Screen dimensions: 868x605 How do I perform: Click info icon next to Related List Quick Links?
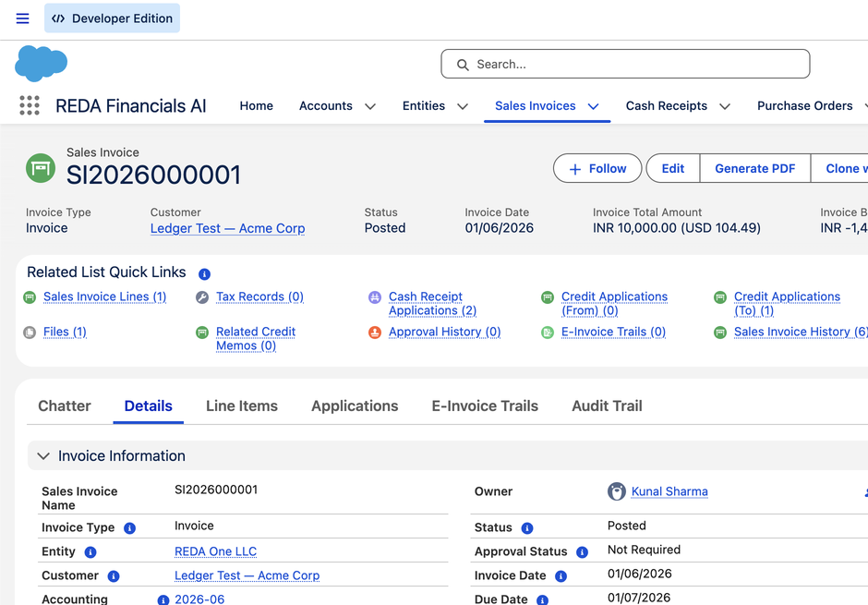(x=204, y=273)
